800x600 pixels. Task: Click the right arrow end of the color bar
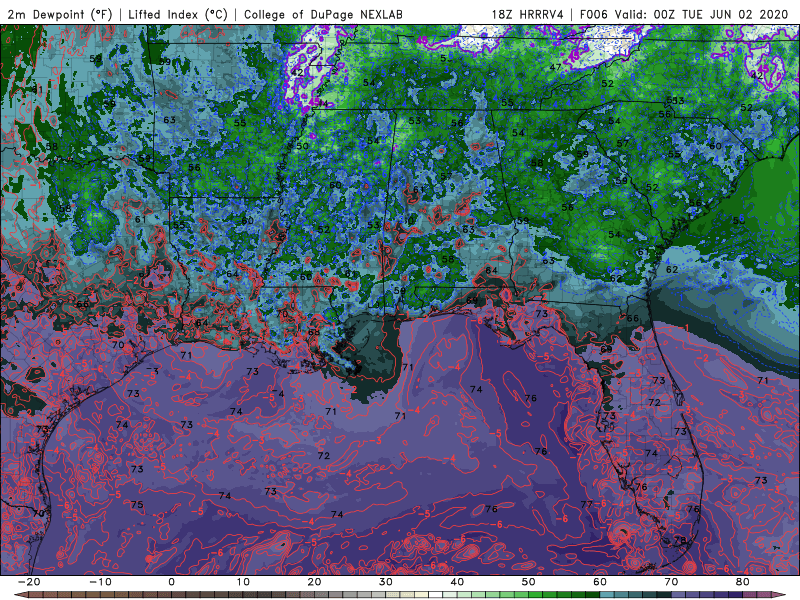(780, 595)
